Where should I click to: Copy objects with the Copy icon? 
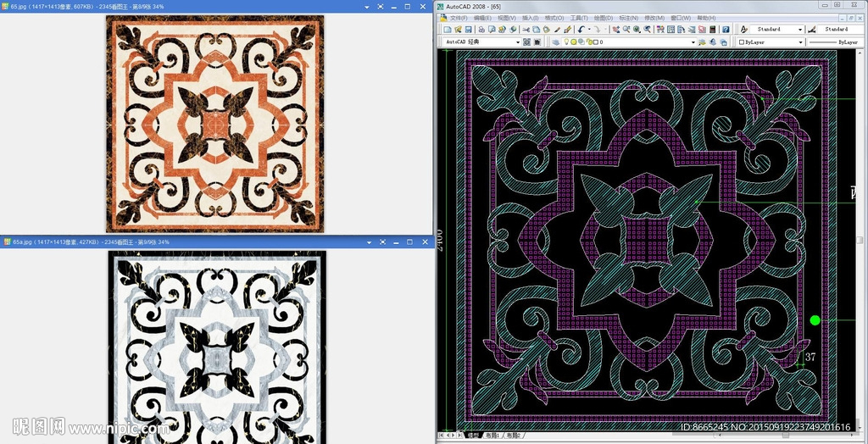coord(537,30)
